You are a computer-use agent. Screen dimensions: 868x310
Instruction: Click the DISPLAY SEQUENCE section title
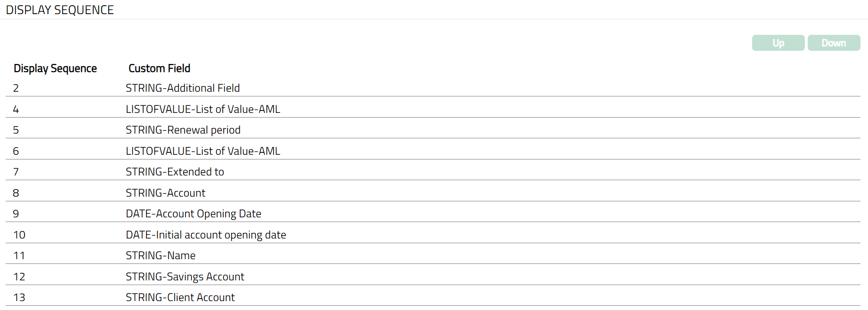pos(60,10)
